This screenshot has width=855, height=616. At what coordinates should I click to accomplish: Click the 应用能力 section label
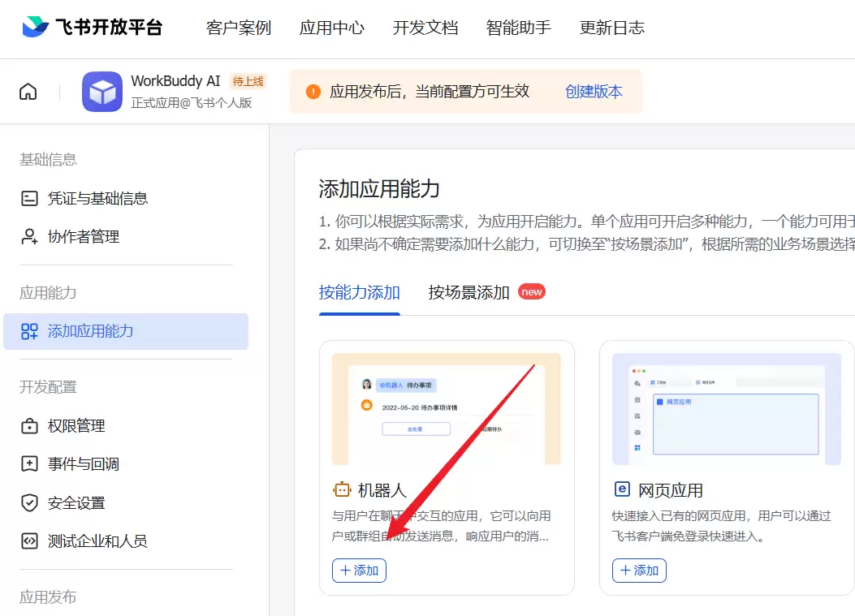48,293
